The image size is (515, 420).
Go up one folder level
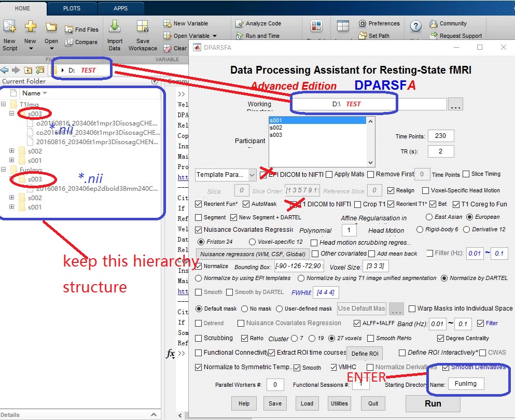coord(28,70)
